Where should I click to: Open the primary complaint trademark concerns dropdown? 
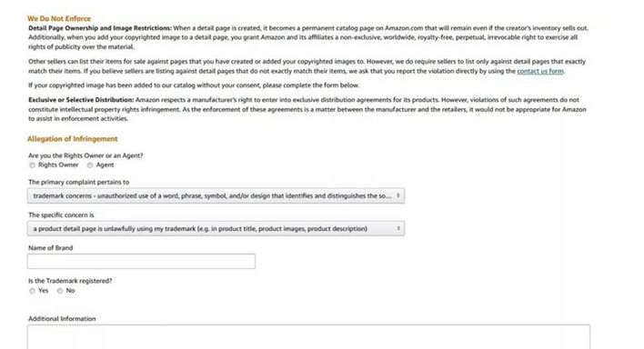coord(216,195)
